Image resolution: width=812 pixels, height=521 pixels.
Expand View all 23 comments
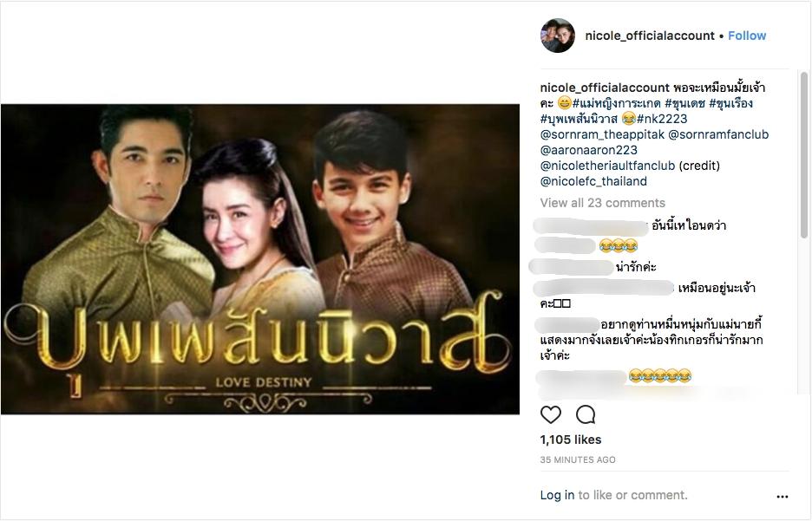tap(602, 203)
